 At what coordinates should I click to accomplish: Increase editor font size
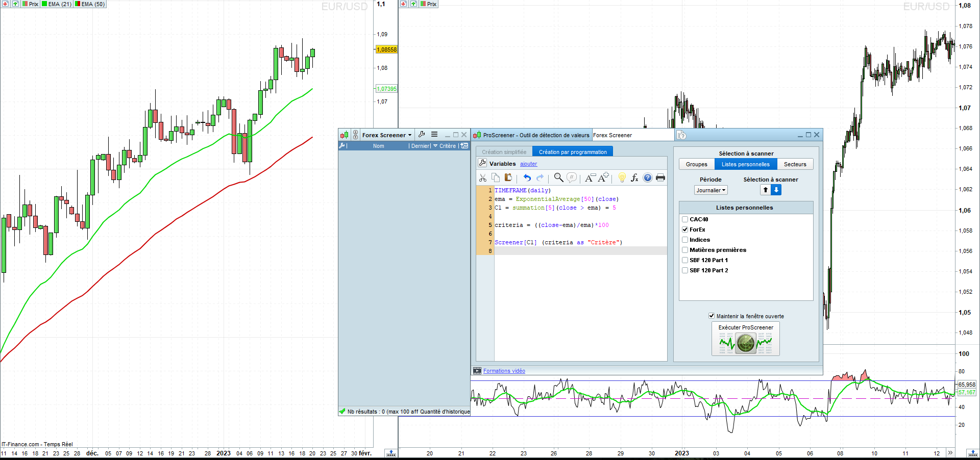[x=603, y=177]
